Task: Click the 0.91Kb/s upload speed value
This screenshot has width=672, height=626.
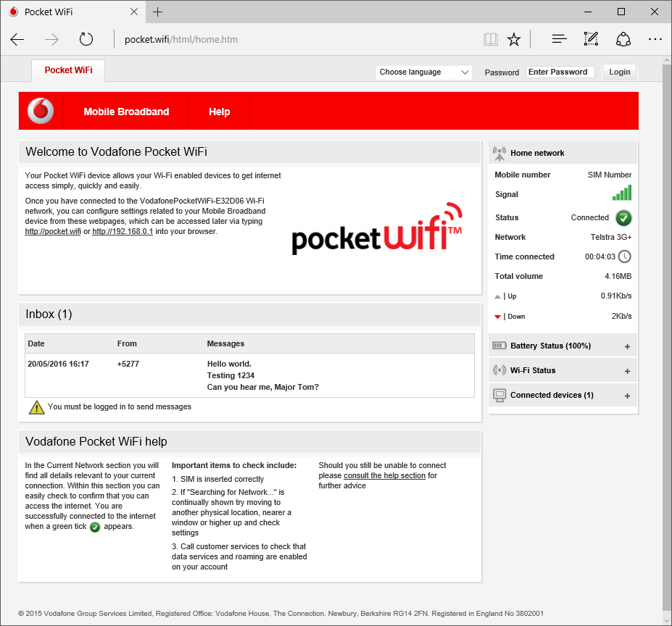Action: pos(616,296)
